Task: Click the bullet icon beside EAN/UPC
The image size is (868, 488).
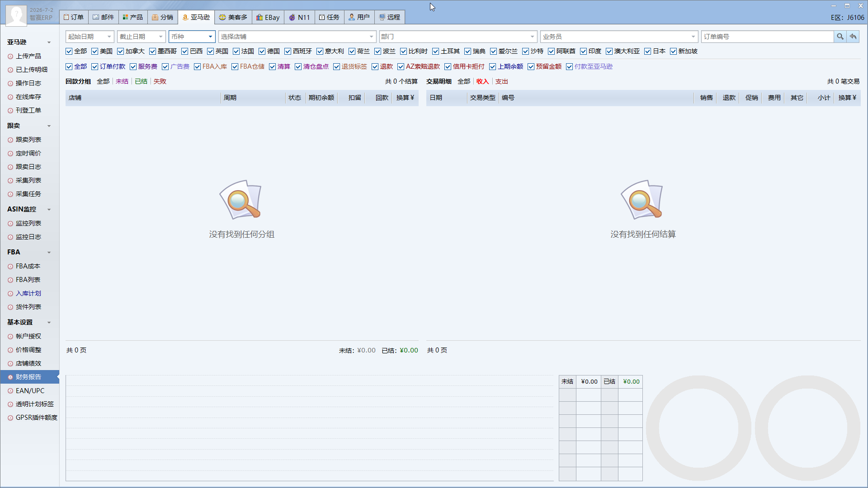Action: (x=10, y=391)
